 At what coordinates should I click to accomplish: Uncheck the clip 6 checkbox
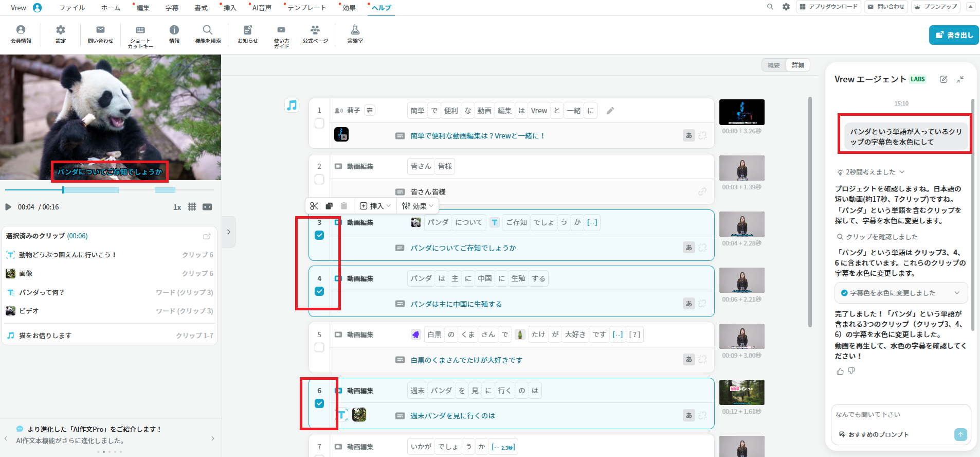[319, 403]
